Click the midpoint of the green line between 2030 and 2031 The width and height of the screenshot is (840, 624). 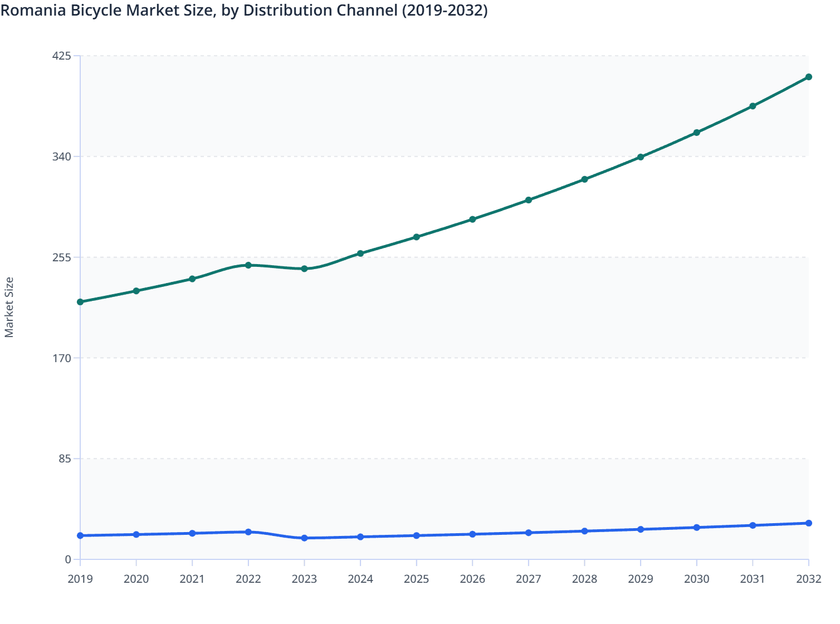point(724,119)
